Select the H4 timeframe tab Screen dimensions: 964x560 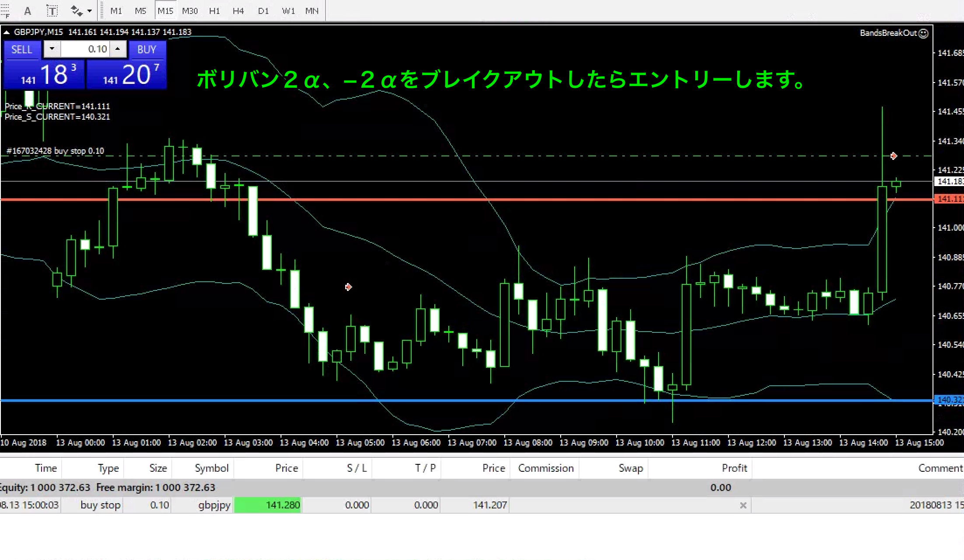238,11
